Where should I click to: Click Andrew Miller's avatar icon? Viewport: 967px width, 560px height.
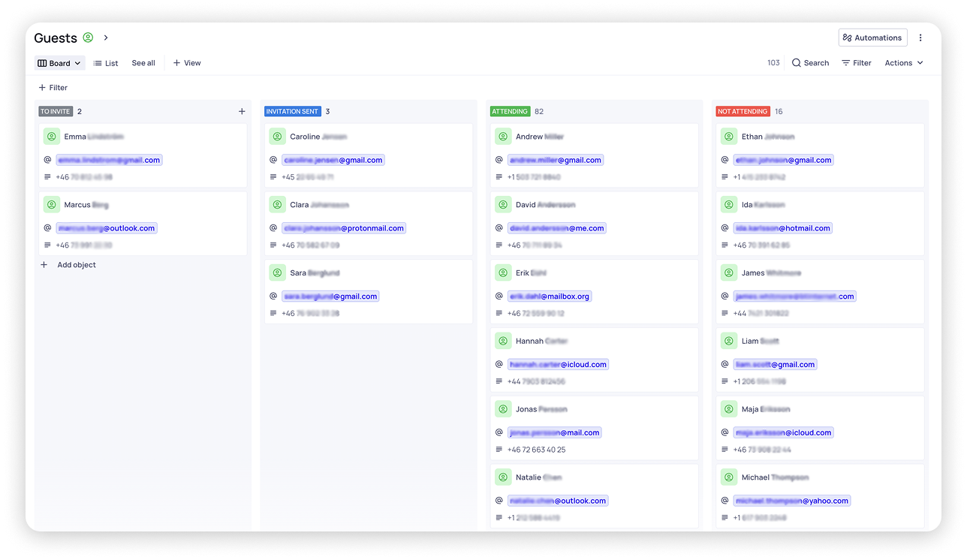click(503, 137)
